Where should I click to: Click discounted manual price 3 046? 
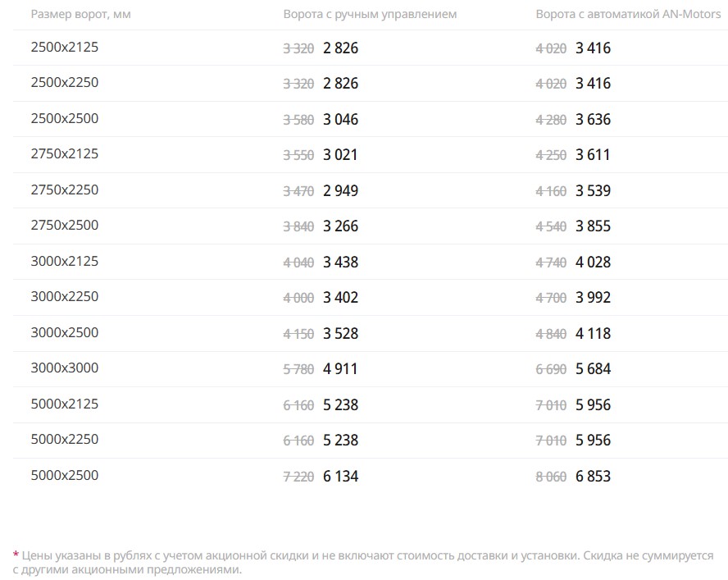(340, 120)
